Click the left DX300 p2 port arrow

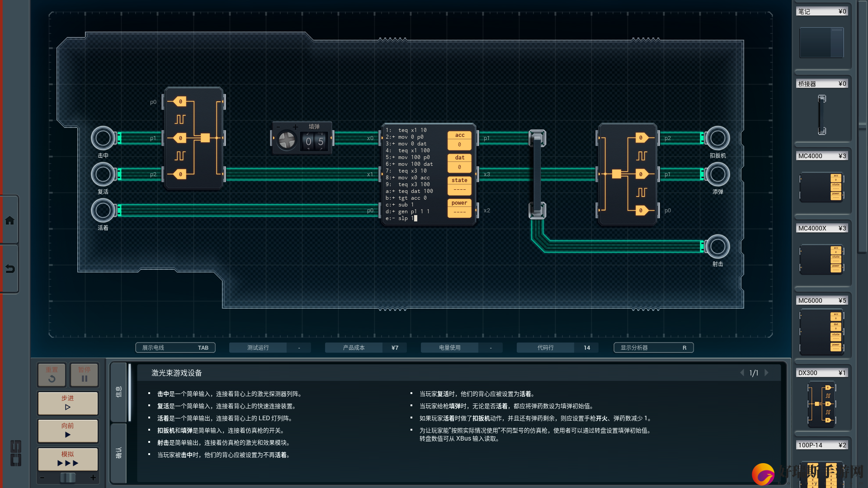point(180,174)
